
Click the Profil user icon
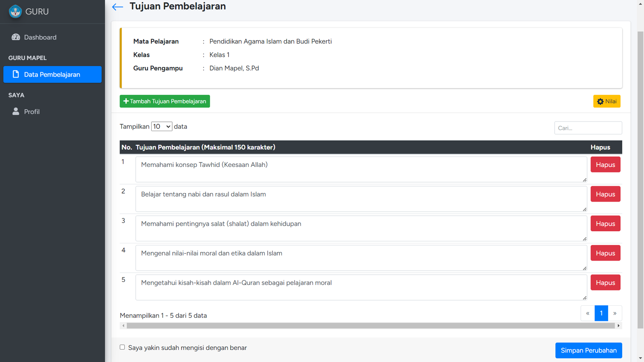point(16,111)
